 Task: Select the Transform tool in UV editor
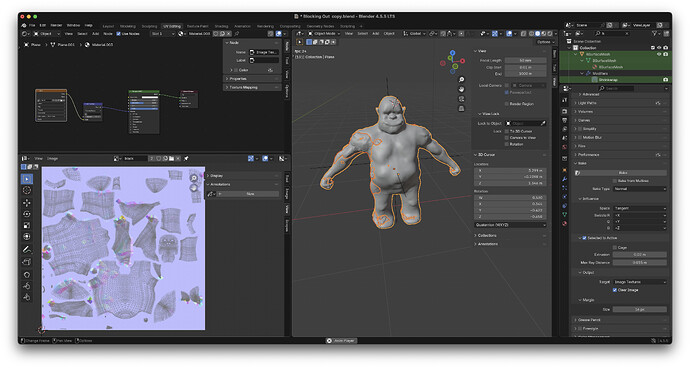[27, 237]
